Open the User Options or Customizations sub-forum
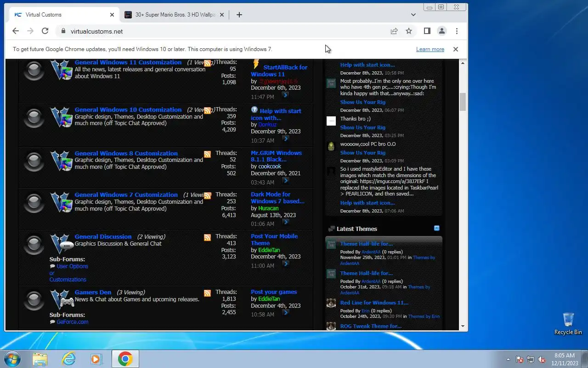Screen dimensions: 588x368 point(68,273)
